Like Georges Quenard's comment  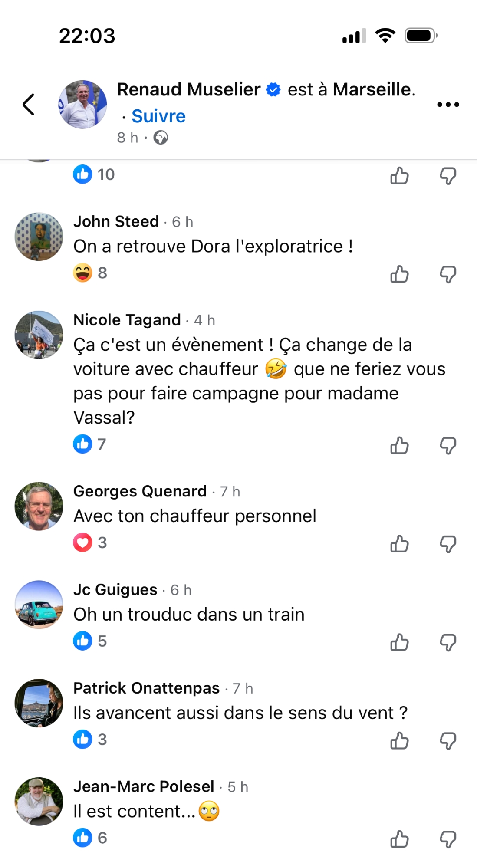[x=399, y=544]
